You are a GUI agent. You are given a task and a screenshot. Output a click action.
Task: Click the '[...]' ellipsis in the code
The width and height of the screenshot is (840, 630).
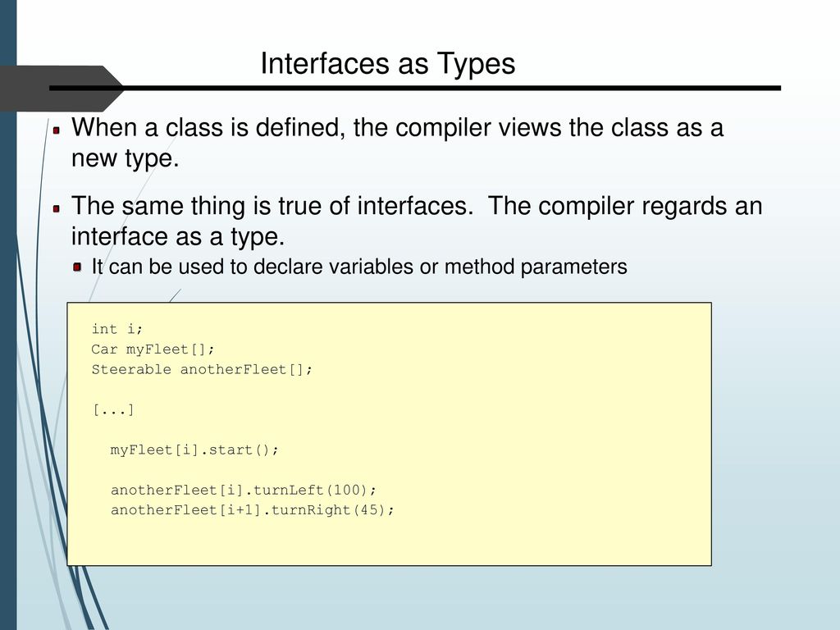pyautogui.click(x=113, y=410)
